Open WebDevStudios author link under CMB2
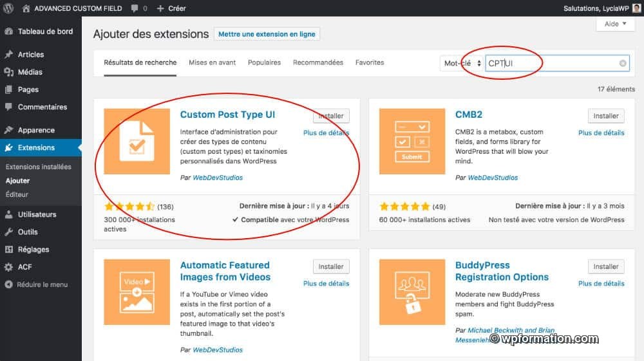The height and width of the screenshot is (361, 644). [x=493, y=177]
